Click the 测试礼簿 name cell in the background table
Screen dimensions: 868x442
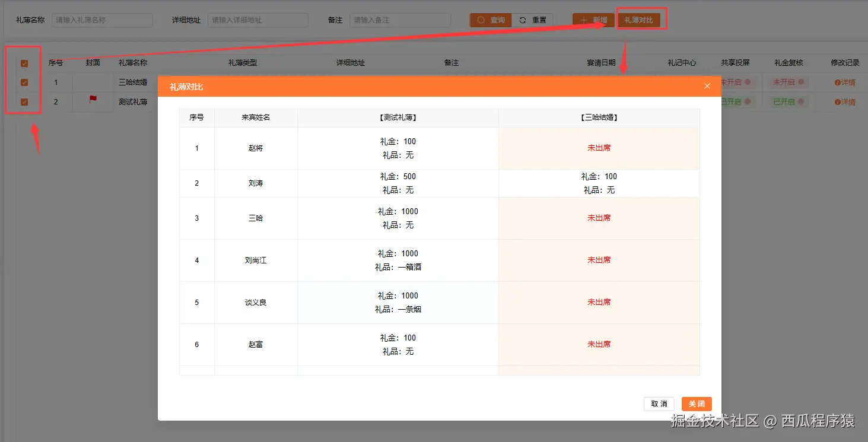(x=133, y=102)
